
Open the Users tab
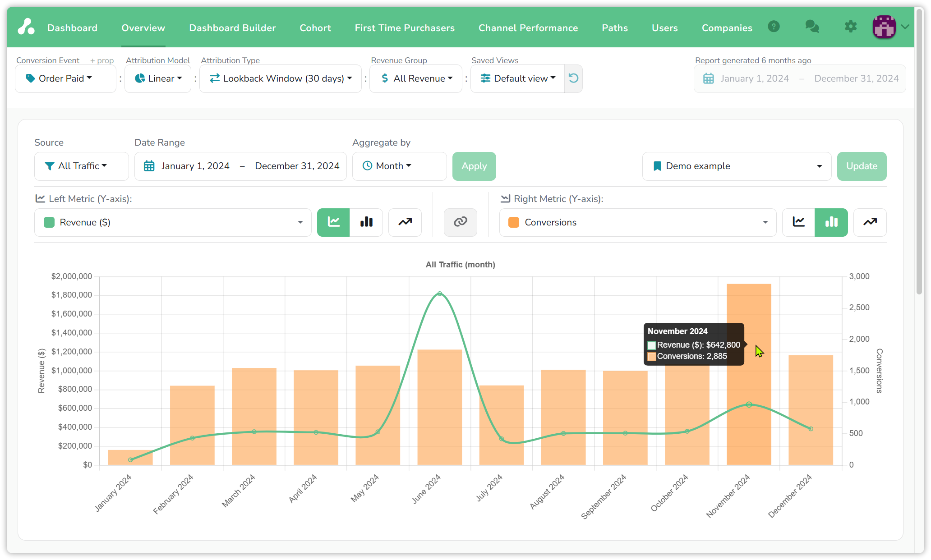664,28
